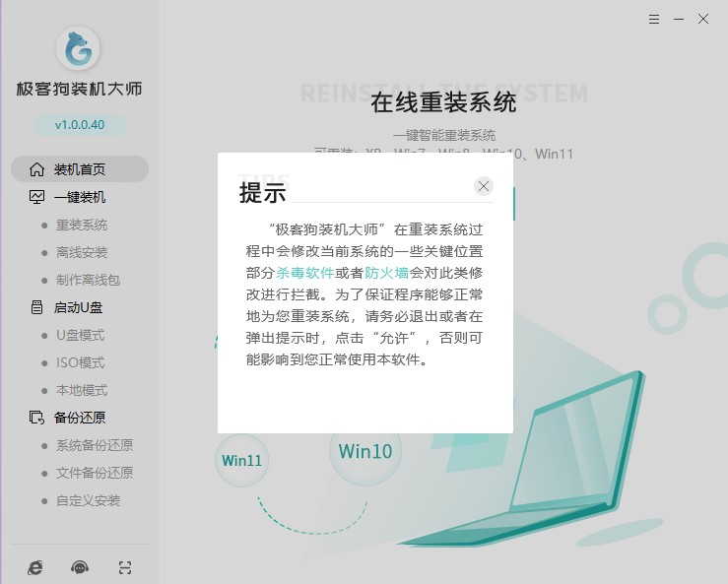This screenshot has height=584, width=728.
Task: Click the 极客狗装机大师 dragon logo
Action: (x=79, y=50)
